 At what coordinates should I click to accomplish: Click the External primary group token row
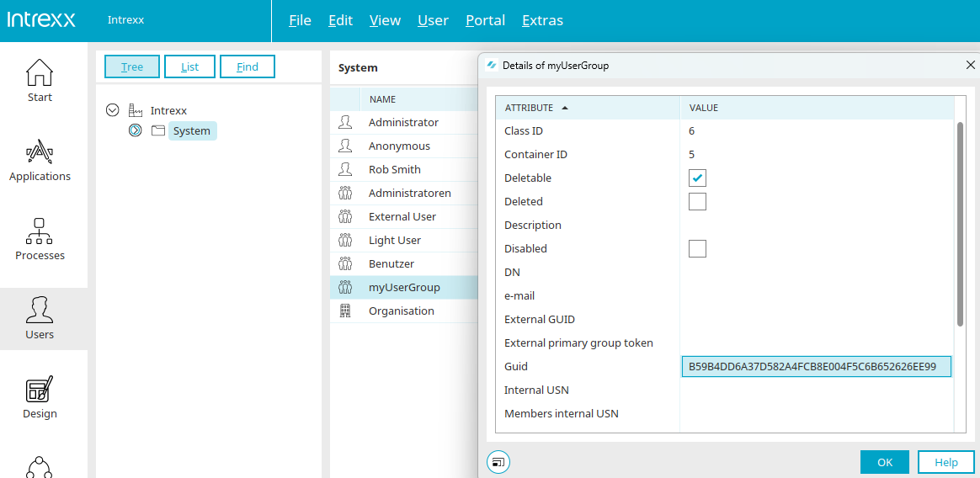click(725, 343)
